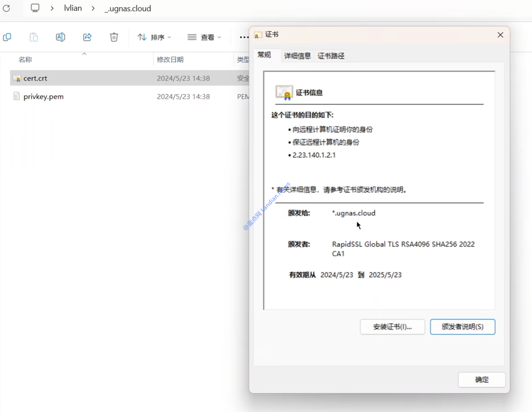Click the cert.crt certificate file icon

[17, 78]
